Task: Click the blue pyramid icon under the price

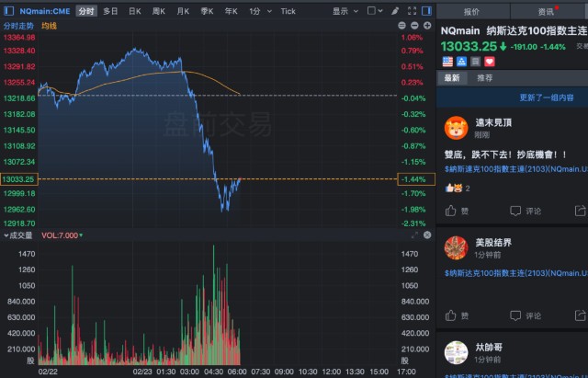Action: coord(461,61)
